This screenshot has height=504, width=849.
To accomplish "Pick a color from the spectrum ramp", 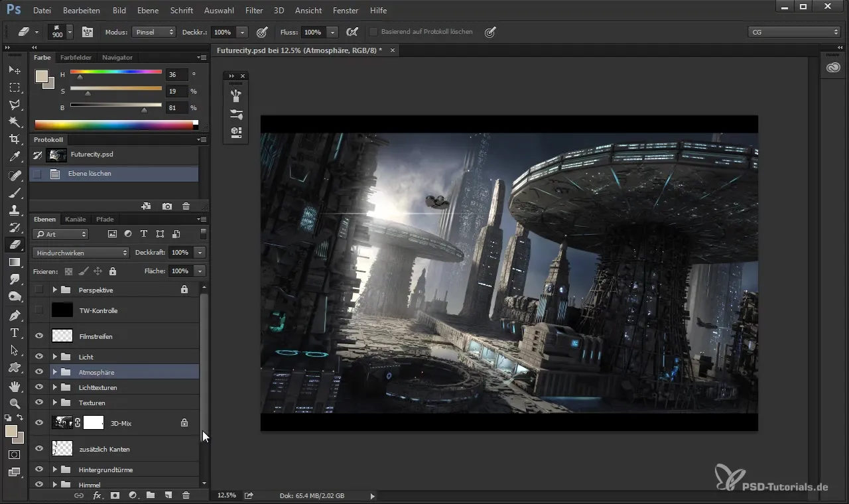I will click(113, 125).
